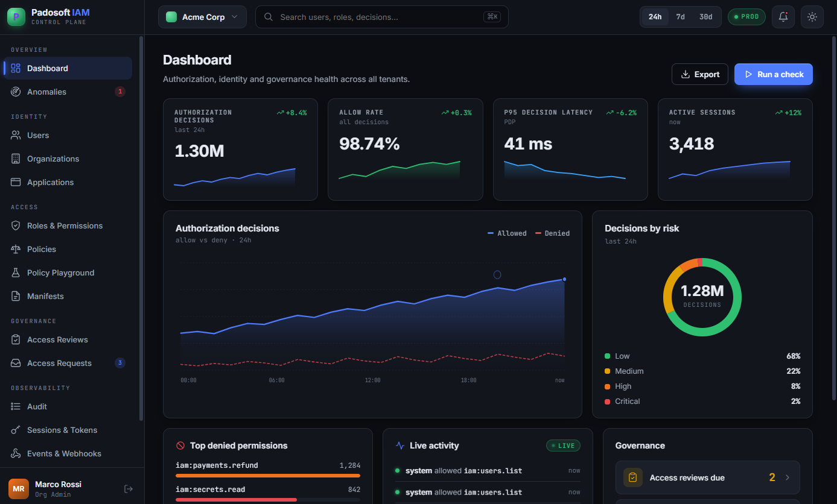The image size is (837, 504).
Task: Go to Anomalies page
Action: (68, 92)
